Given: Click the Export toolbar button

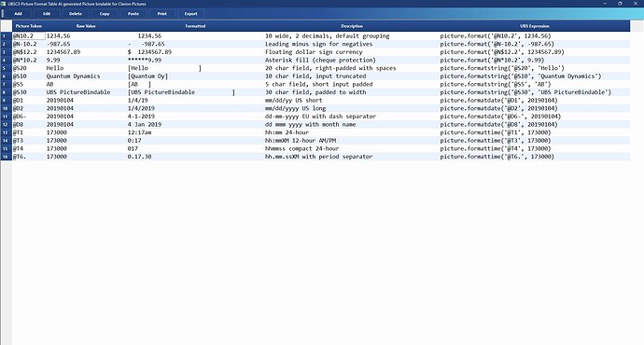Looking at the screenshot, I should click(190, 14).
